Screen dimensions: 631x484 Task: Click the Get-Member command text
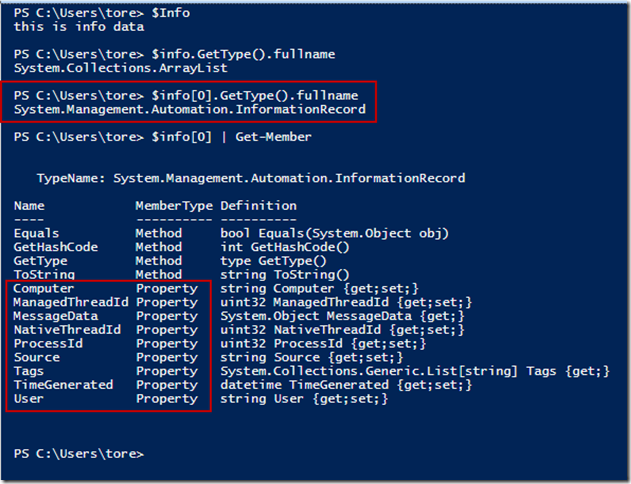(x=274, y=136)
